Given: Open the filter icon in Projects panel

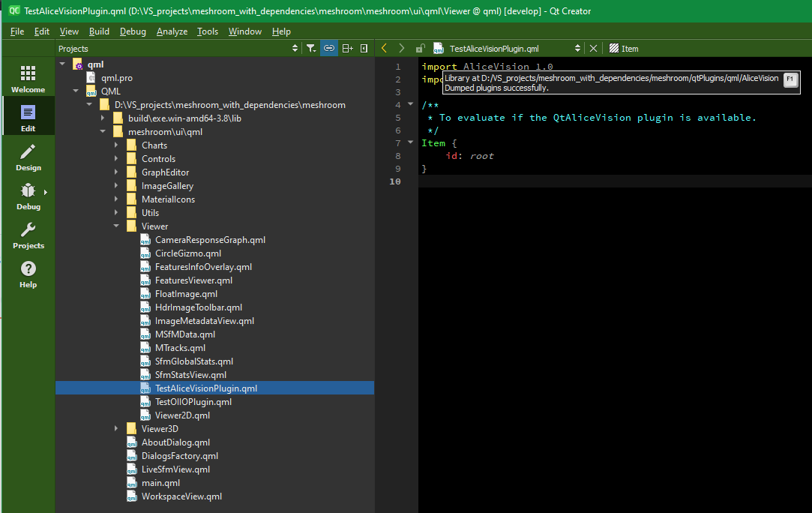Looking at the screenshot, I should [311, 47].
